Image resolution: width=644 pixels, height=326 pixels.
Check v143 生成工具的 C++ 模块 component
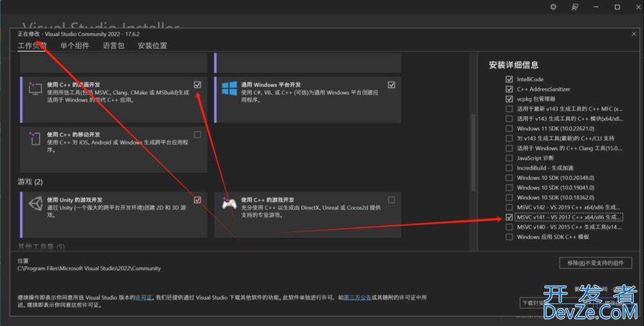click(509, 119)
